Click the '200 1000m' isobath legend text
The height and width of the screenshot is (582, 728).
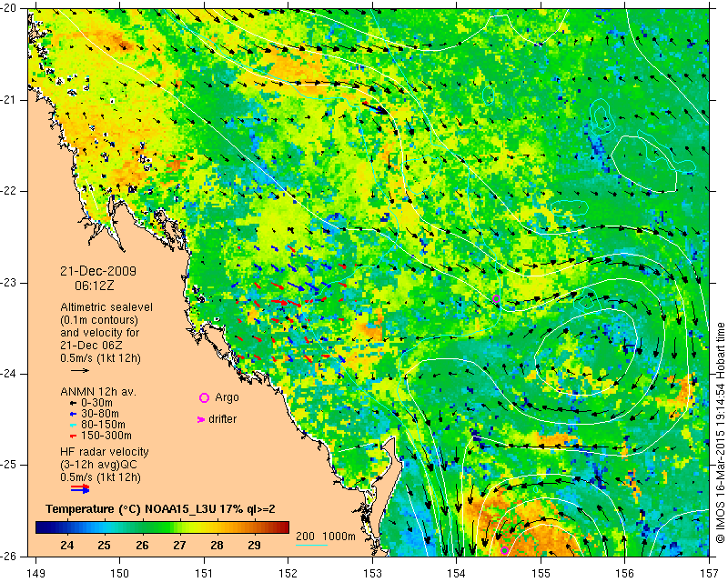[x=326, y=537]
